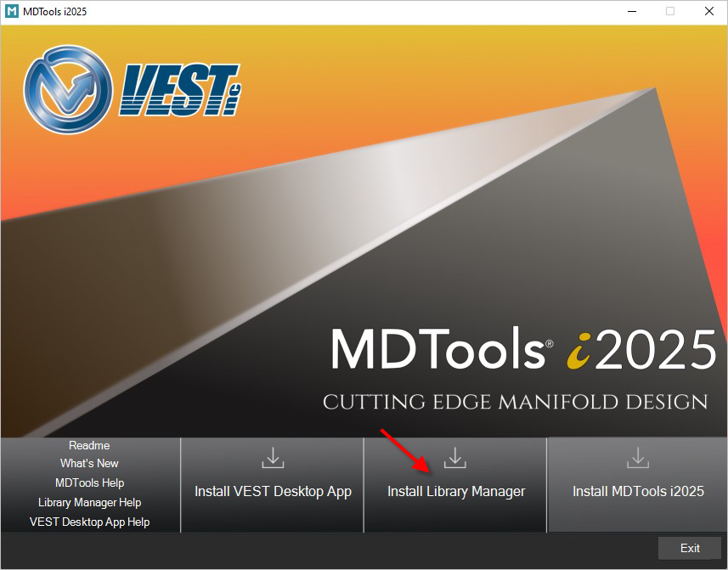Click the golden 'i' in the i2025 logo
The width and height of the screenshot is (728, 570).
point(578,350)
